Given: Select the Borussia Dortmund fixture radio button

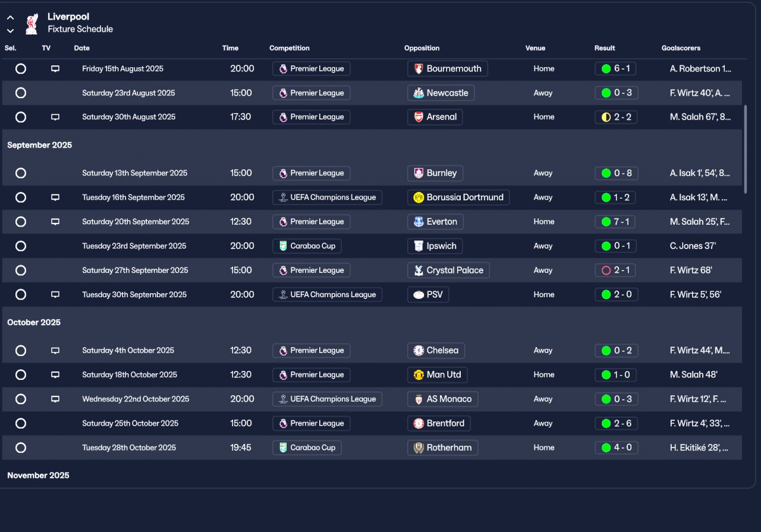Looking at the screenshot, I should click(x=21, y=197).
